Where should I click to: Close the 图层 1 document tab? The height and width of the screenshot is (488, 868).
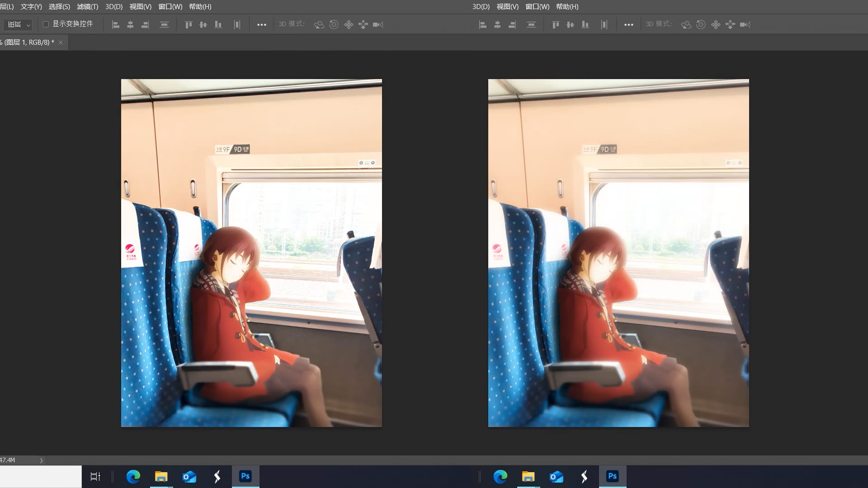61,42
